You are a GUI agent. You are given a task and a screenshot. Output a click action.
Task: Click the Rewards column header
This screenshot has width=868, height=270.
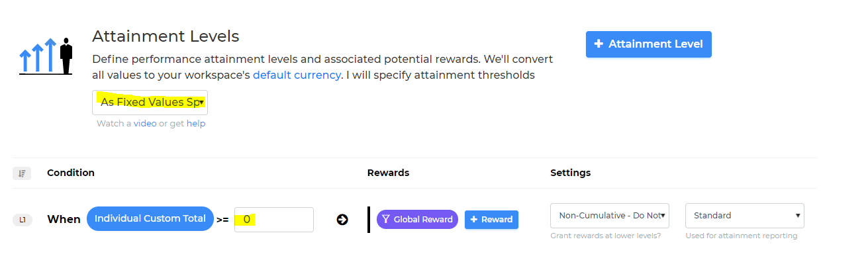(x=388, y=173)
